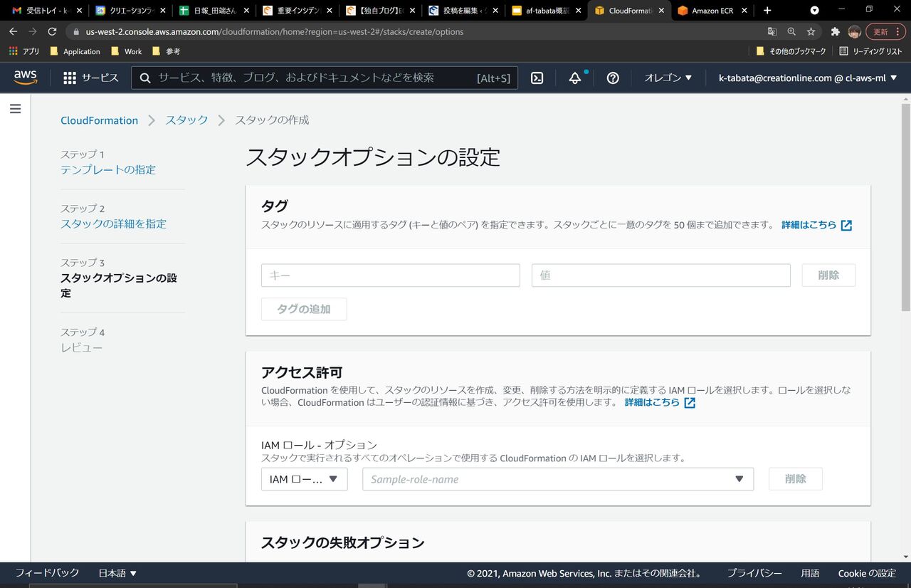The height and width of the screenshot is (588, 911).
Task: Click the browser back arrow
Action: coord(13,31)
